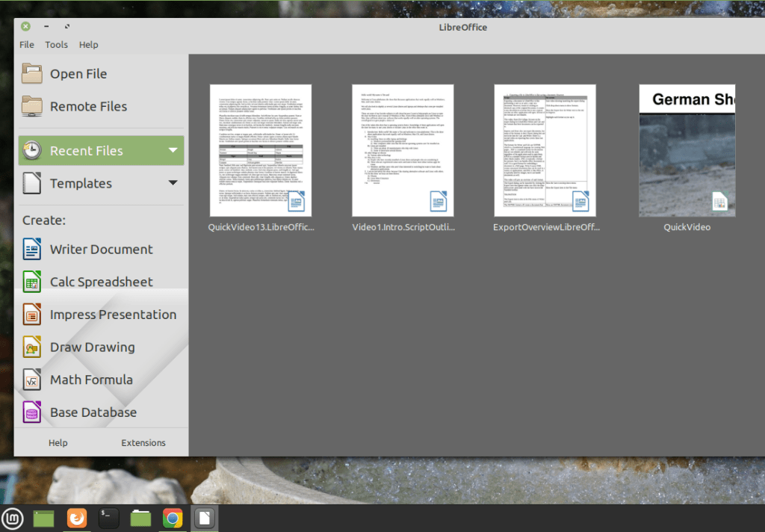The height and width of the screenshot is (532, 765).
Task: Click the Remote Files folder icon
Action: pos(32,106)
